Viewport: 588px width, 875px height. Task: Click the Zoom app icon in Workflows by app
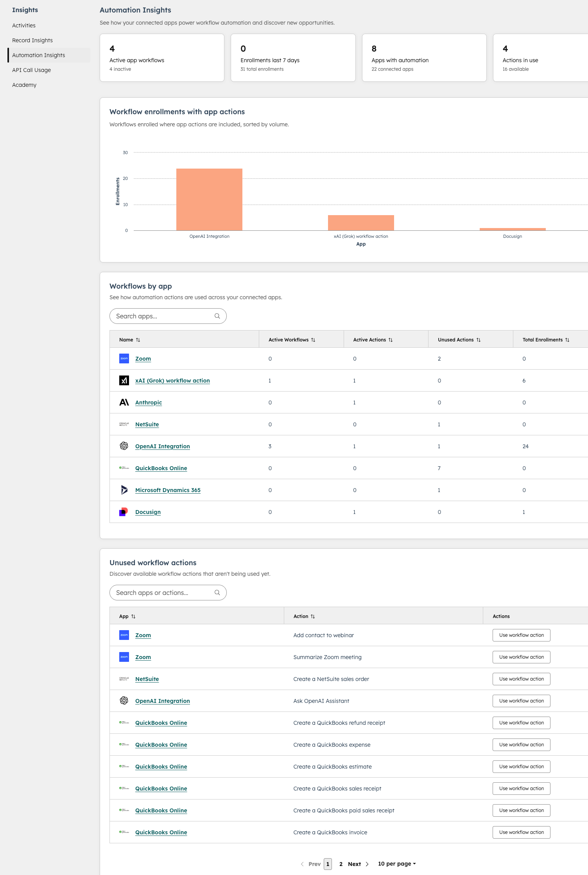124,358
